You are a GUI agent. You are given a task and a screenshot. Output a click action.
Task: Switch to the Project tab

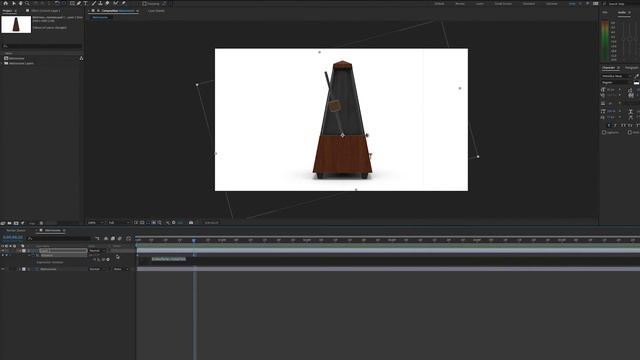(7, 11)
